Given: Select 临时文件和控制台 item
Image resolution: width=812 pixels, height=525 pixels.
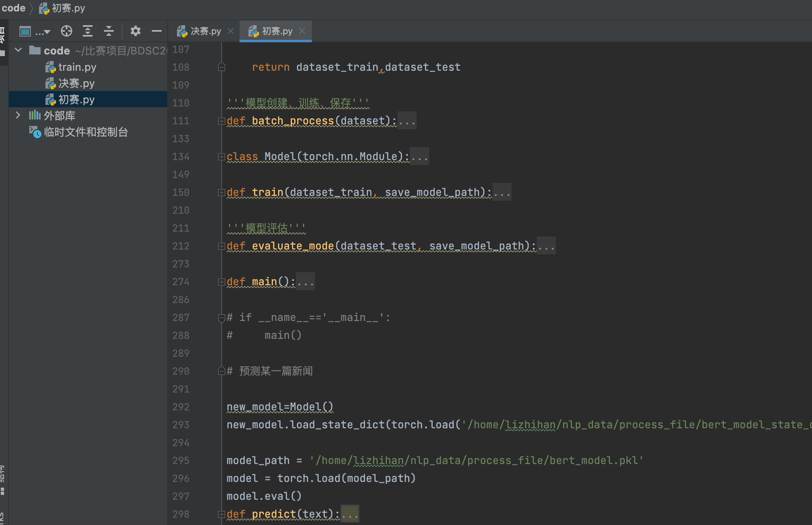Looking at the screenshot, I should click(x=78, y=132).
